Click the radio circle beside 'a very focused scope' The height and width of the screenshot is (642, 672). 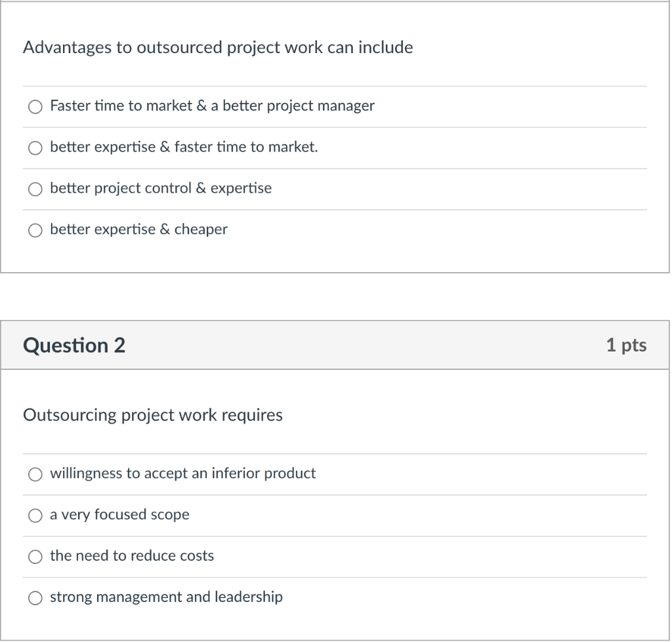click(35, 515)
